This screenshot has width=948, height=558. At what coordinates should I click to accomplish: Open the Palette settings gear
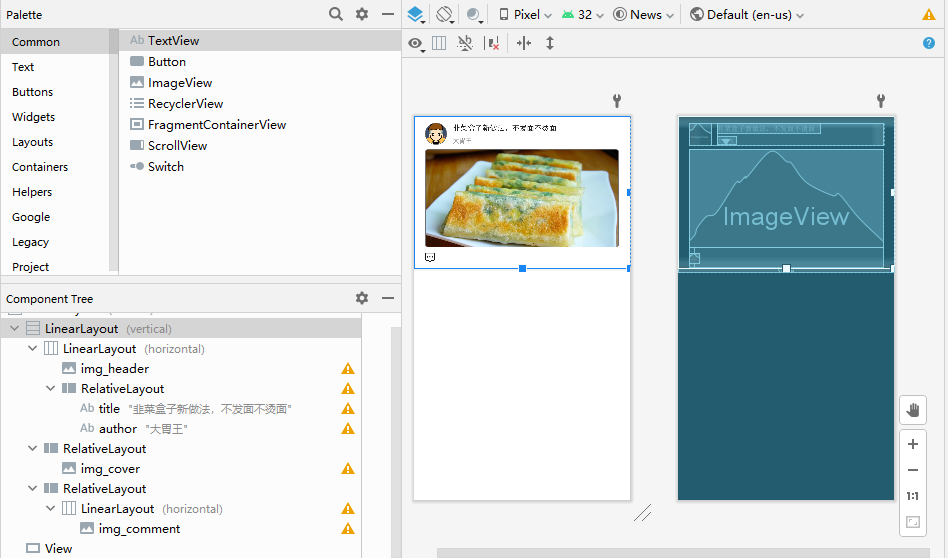pos(362,15)
